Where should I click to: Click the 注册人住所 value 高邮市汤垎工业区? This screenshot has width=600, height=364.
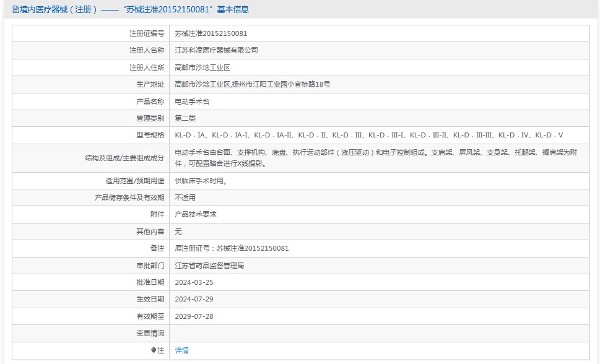pyautogui.click(x=202, y=67)
